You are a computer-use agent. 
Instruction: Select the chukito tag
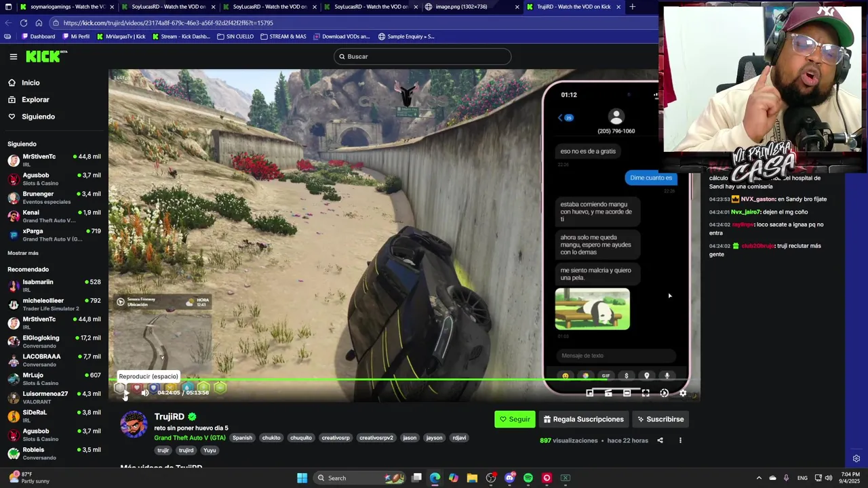tap(271, 438)
